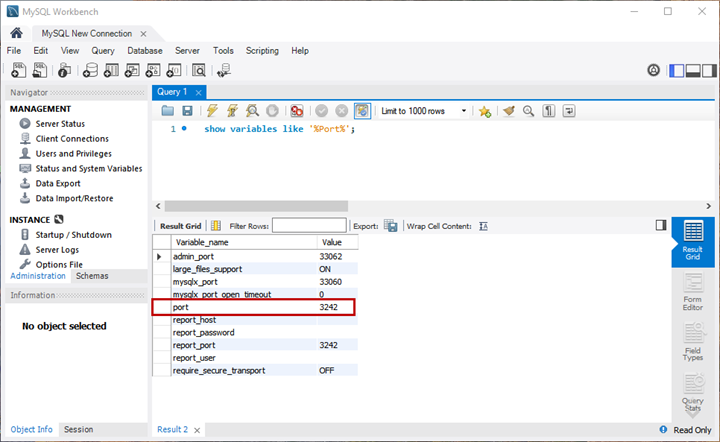
Task: Toggle the left sidebar panel
Action: [x=676, y=71]
